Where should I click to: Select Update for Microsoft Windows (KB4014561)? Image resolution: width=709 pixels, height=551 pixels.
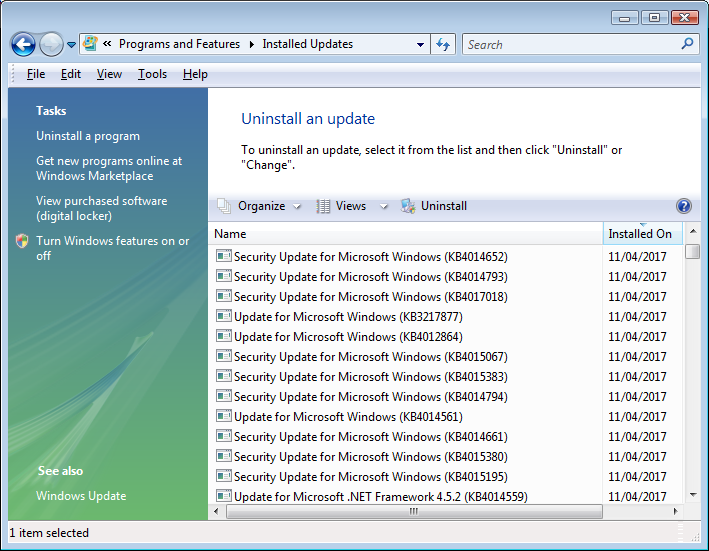coord(348,417)
